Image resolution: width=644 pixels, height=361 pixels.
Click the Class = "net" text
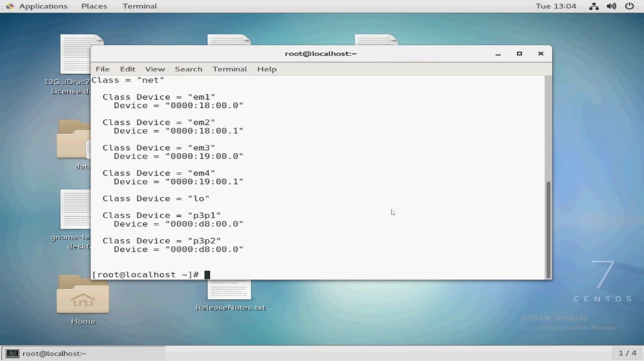click(128, 80)
